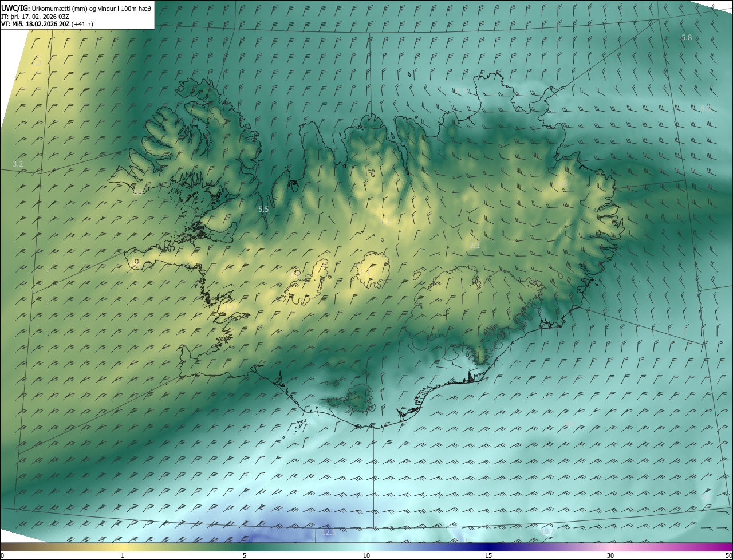Click the '5.5' value label on the map
The height and width of the screenshot is (560, 733).
click(263, 210)
